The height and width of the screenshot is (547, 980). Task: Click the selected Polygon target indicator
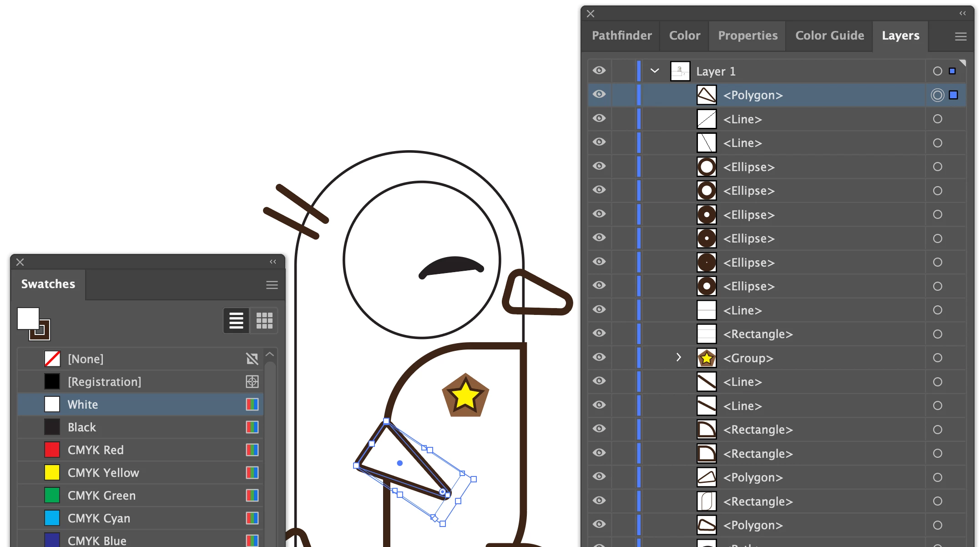pyautogui.click(x=937, y=95)
